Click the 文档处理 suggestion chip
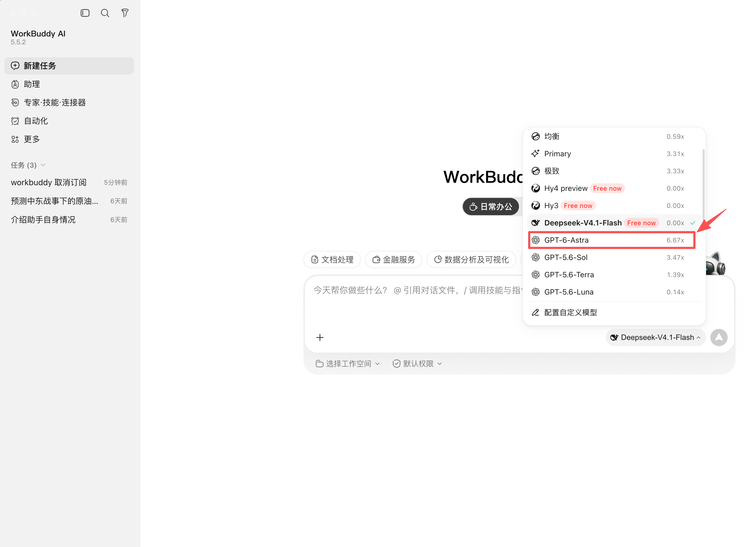The image size is (756, 547). (x=332, y=260)
